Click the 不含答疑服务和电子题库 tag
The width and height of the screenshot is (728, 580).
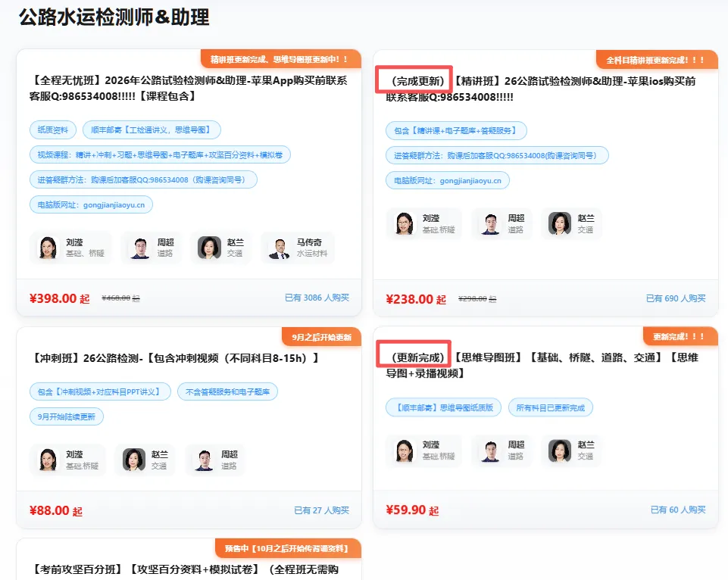[x=227, y=392]
